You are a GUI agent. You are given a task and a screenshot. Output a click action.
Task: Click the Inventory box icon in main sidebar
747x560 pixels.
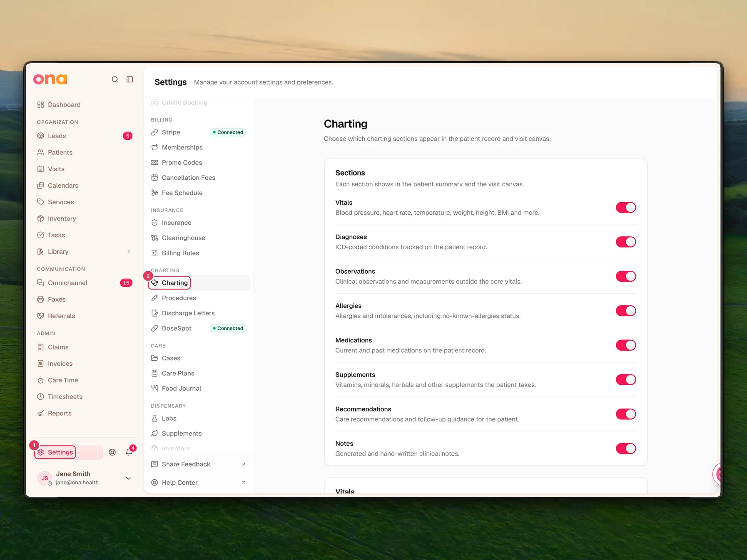40,219
